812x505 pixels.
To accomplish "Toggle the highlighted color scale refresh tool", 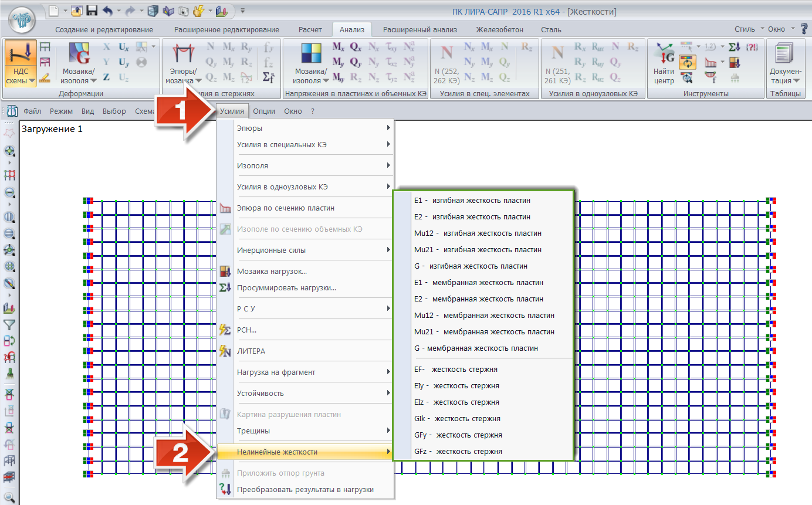I will pyautogui.click(x=687, y=62).
